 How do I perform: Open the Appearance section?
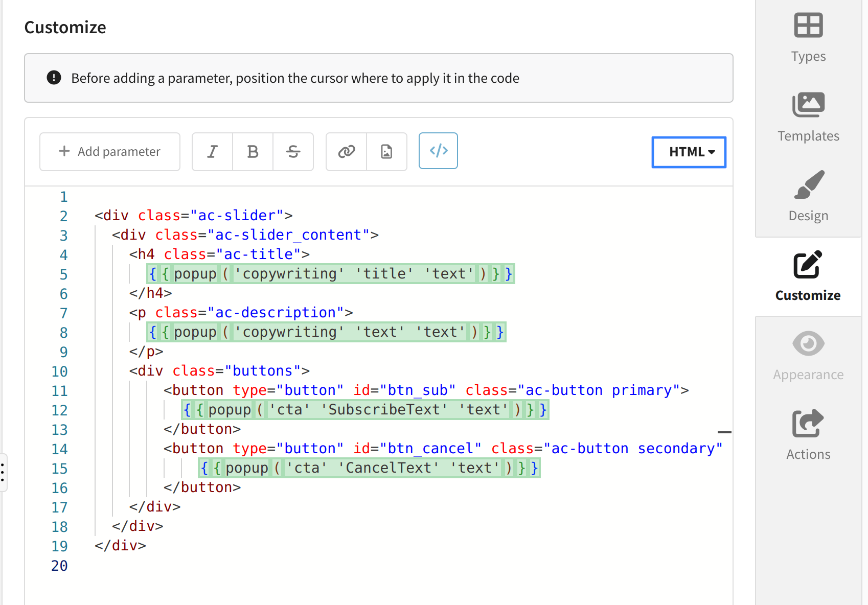click(x=808, y=357)
